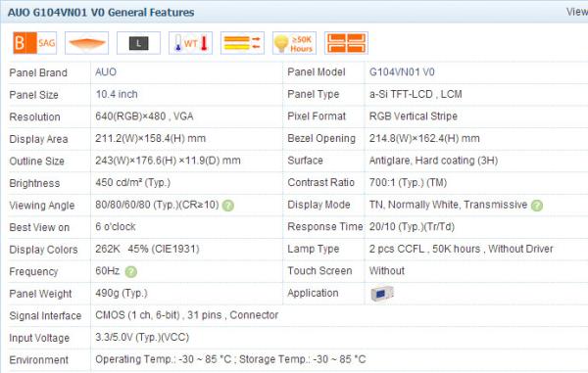The image size is (588, 373).
Task: Click the landscape L orientation icon
Action: coord(139,43)
